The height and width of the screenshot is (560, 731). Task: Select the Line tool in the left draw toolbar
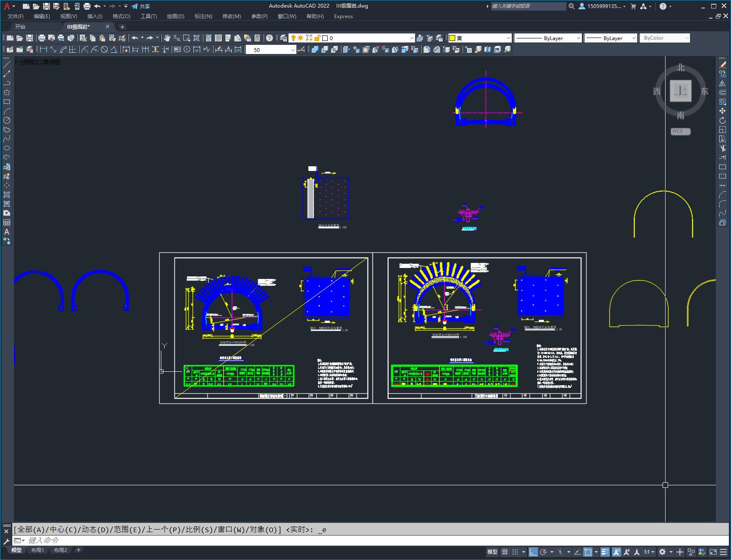(7, 65)
